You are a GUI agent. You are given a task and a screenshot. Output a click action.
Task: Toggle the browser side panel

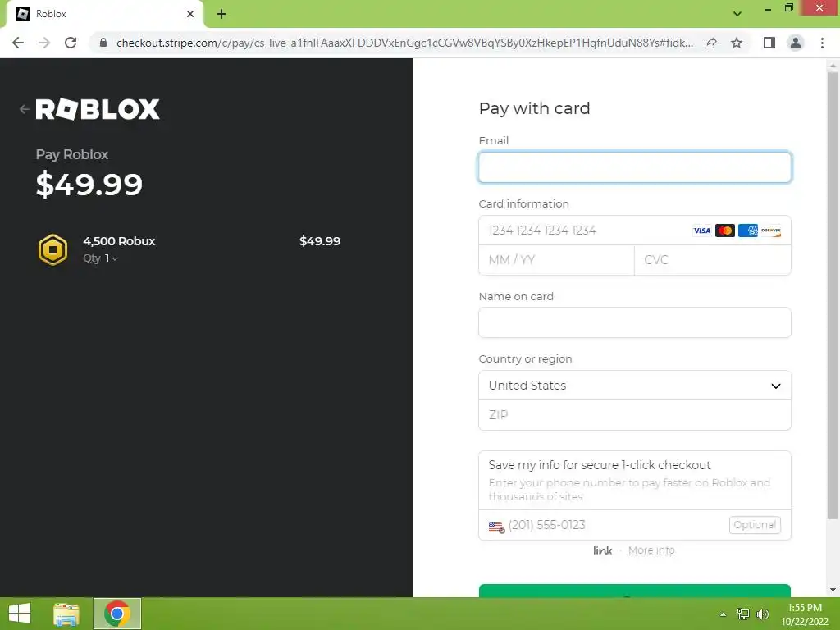click(x=769, y=43)
